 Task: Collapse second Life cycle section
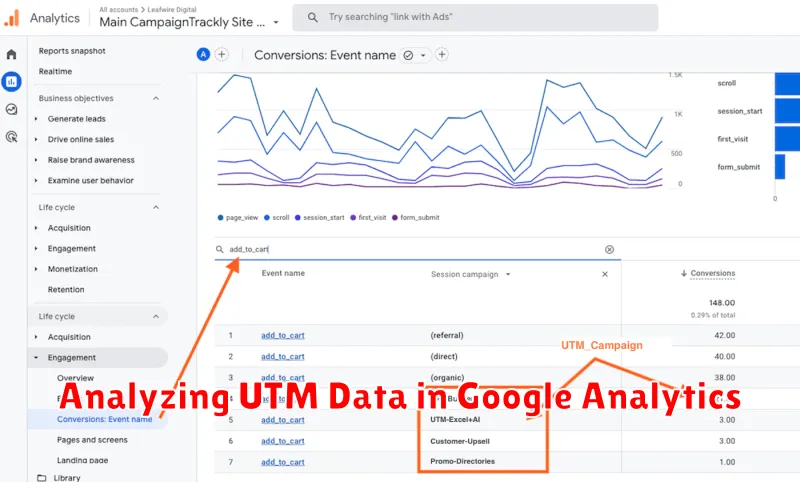point(156,317)
